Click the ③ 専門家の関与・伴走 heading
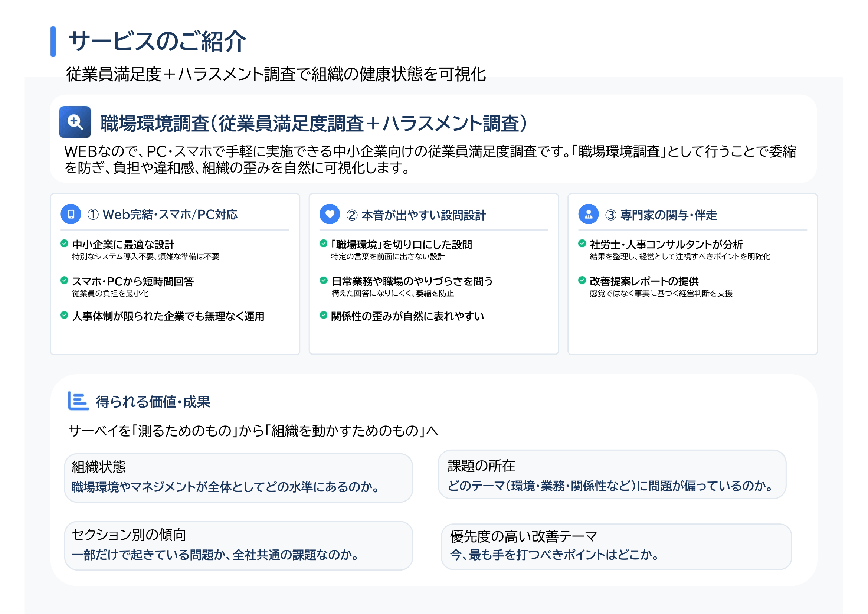Image resolution: width=868 pixels, height=614 pixels. (661, 215)
